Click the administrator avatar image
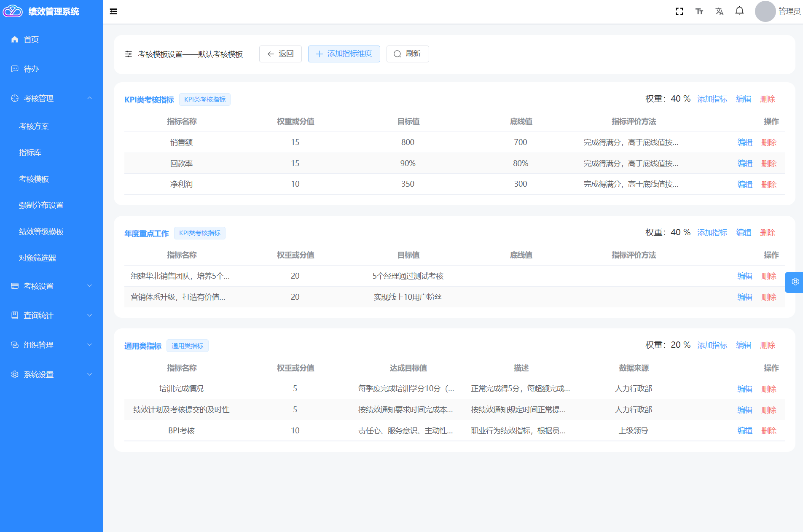This screenshot has width=803, height=532. point(765,11)
